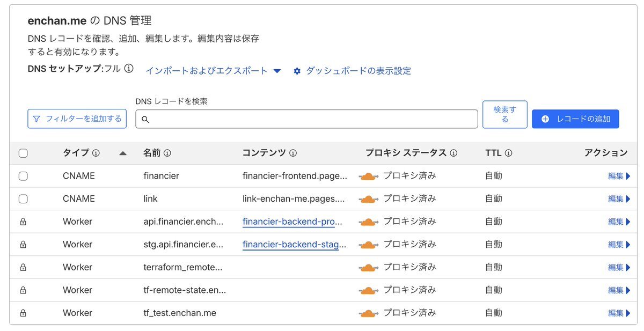This screenshot has width=644, height=331.
Task: Open the インポートおよびエクスポート dropdown
Action: (x=213, y=71)
